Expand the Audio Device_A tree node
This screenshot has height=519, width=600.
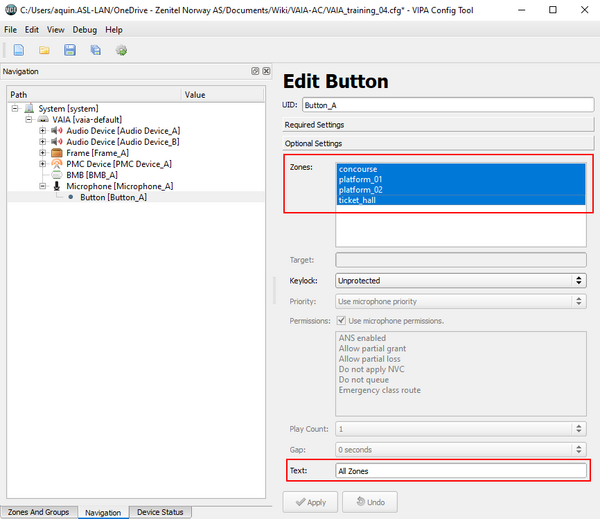(42, 131)
